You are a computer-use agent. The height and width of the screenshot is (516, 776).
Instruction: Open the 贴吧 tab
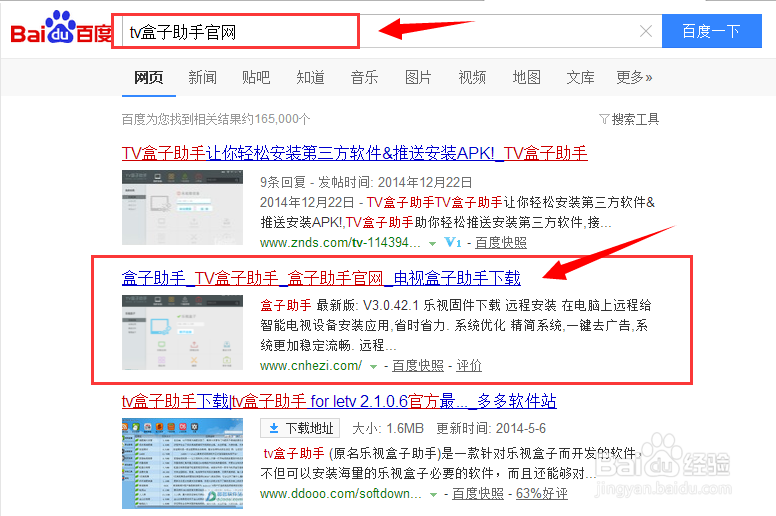point(256,78)
